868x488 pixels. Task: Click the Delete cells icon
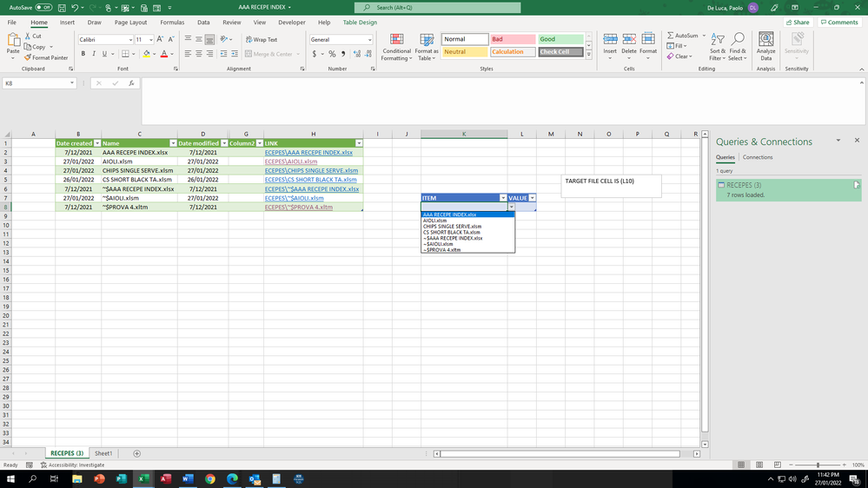(629, 40)
